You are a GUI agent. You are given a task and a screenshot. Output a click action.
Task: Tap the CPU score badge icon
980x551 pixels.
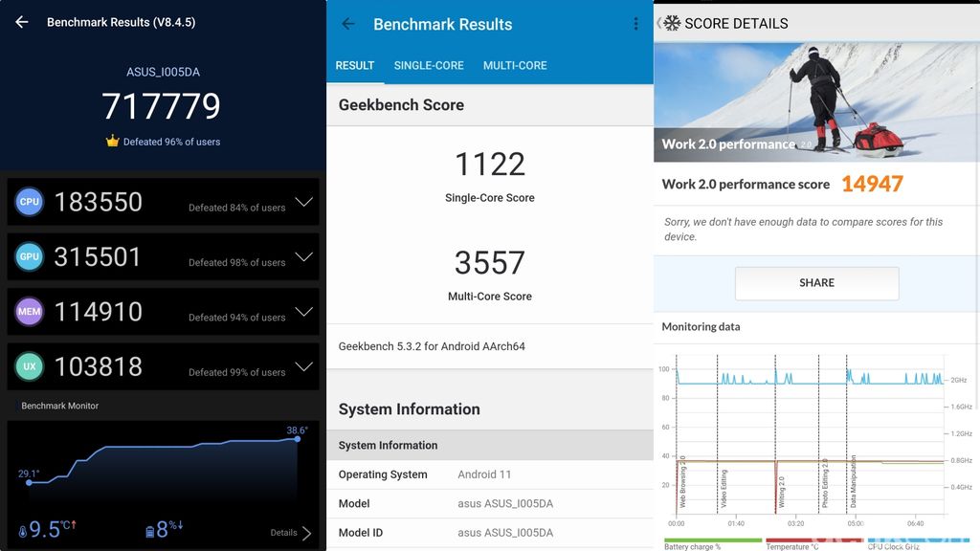30,202
